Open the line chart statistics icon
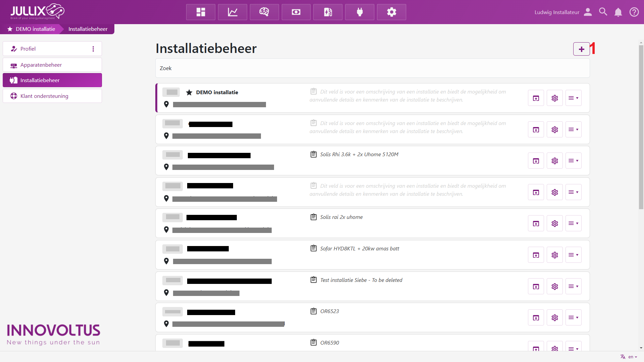644x362 pixels. click(x=232, y=12)
